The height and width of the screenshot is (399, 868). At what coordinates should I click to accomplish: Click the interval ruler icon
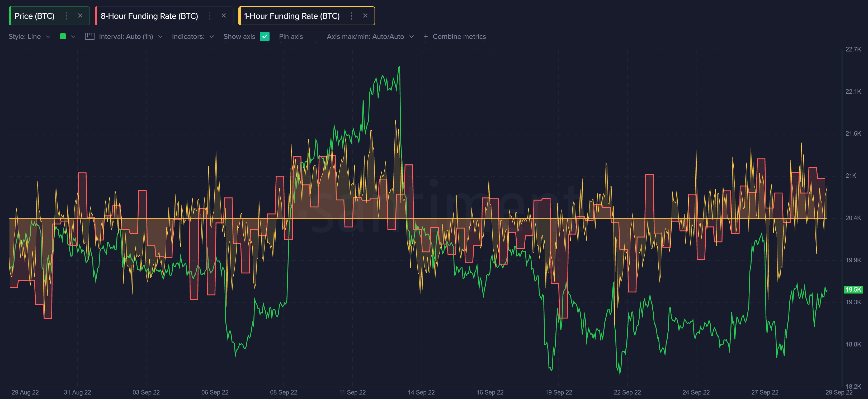pyautogui.click(x=90, y=36)
